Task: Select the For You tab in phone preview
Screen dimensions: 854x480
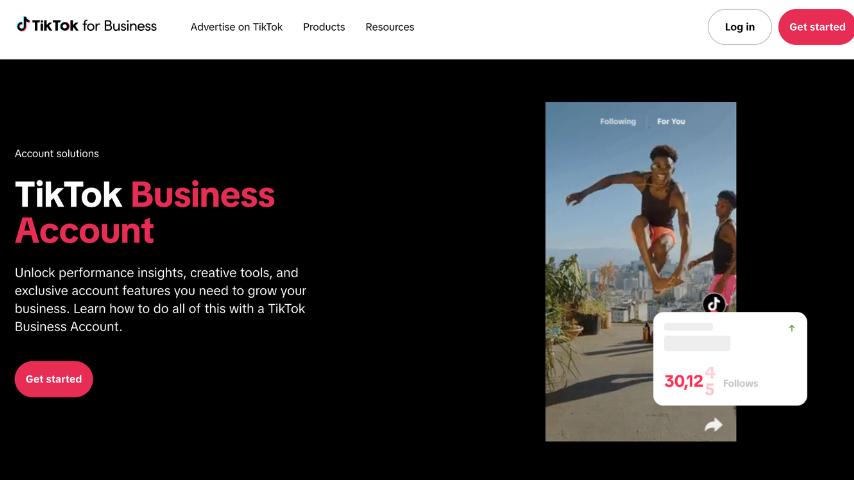Action: tap(671, 121)
